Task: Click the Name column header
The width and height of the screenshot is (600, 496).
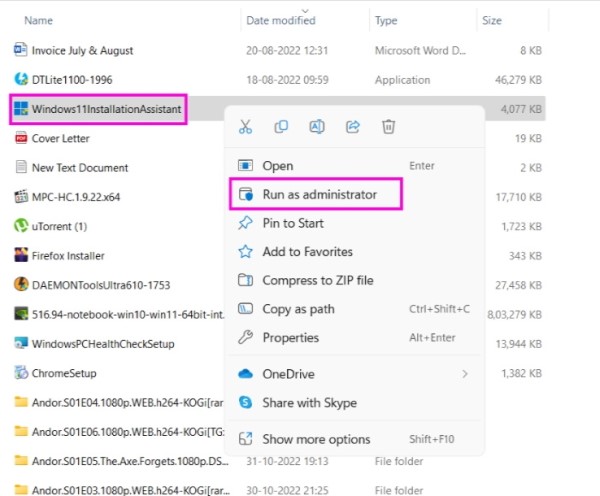Action: pyautogui.click(x=38, y=20)
